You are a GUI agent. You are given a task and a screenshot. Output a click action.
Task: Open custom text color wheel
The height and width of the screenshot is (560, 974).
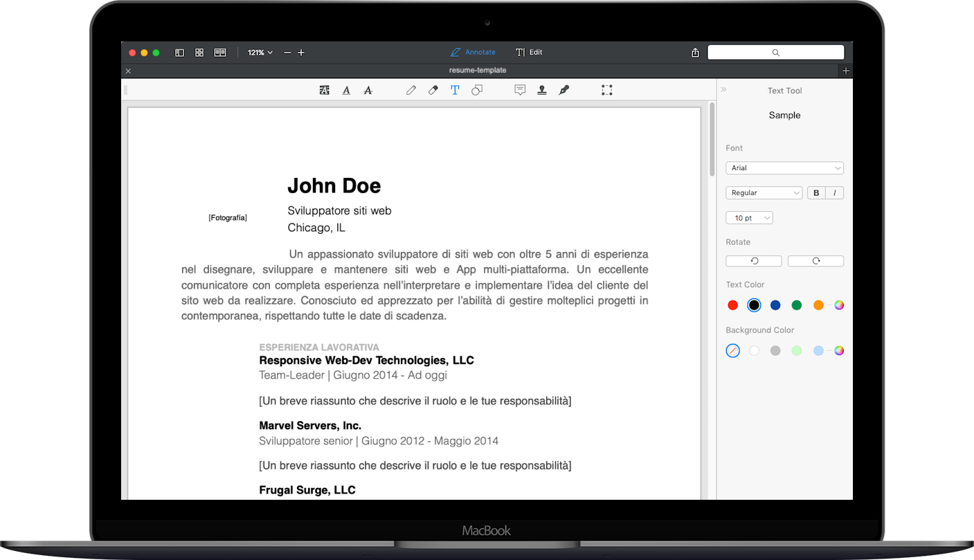click(x=839, y=305)
